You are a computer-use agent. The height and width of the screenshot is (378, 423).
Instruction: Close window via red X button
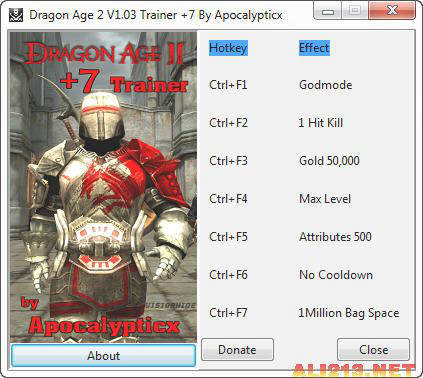pos(392,11)
